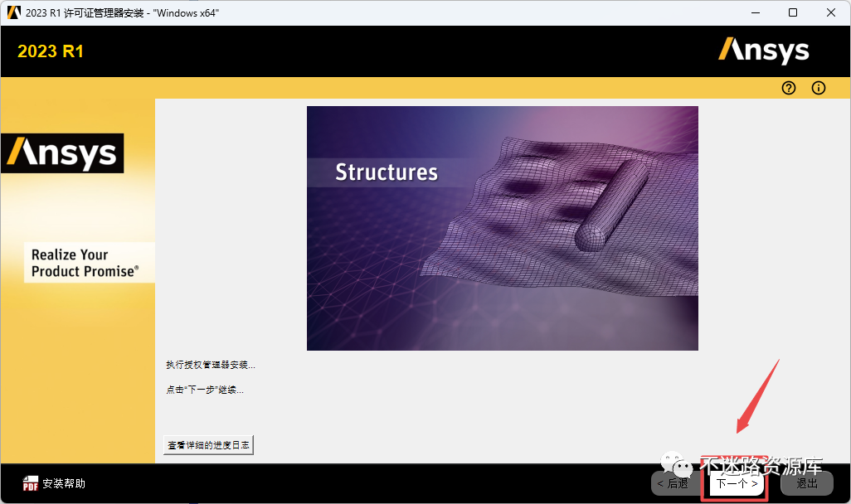
Task: Click the PDF install help icon
Action: [31, 483]
